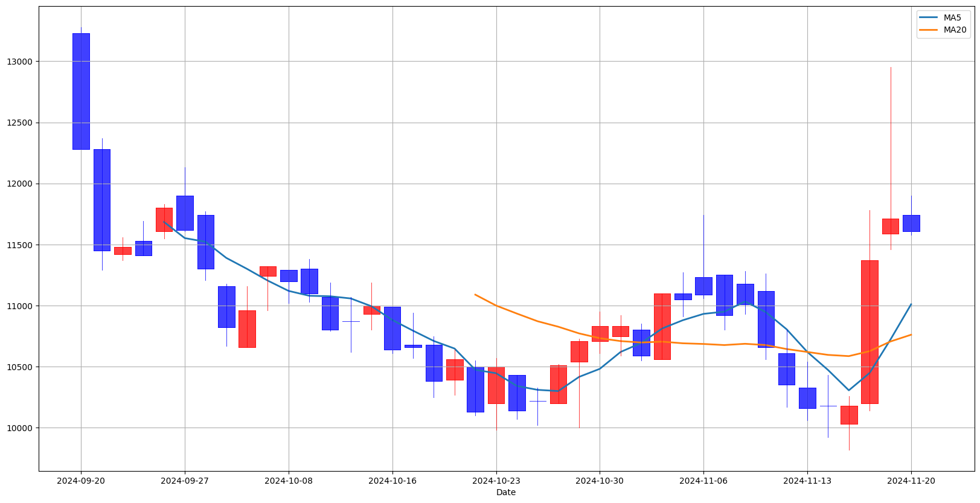Select the large red candle near 2024-11-18
Viewport: 980px width, 503px height.
click(x=870, y=332)
